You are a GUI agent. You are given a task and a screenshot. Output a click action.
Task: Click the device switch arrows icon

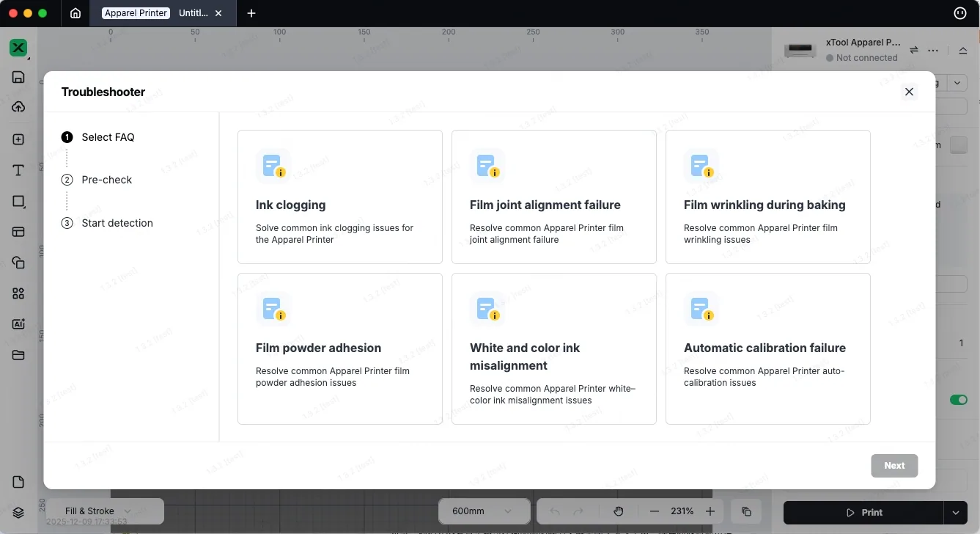coord(914,50)
